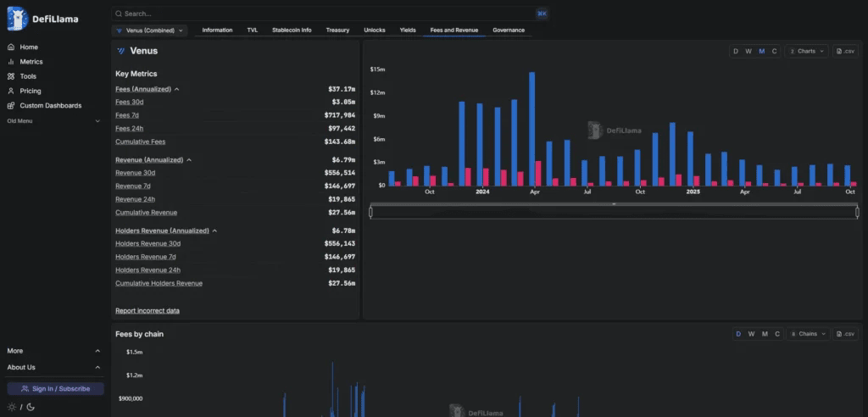Click the Sign In / Subscribe button
This screenshot has height=417, width=868.
click(55, 389)
